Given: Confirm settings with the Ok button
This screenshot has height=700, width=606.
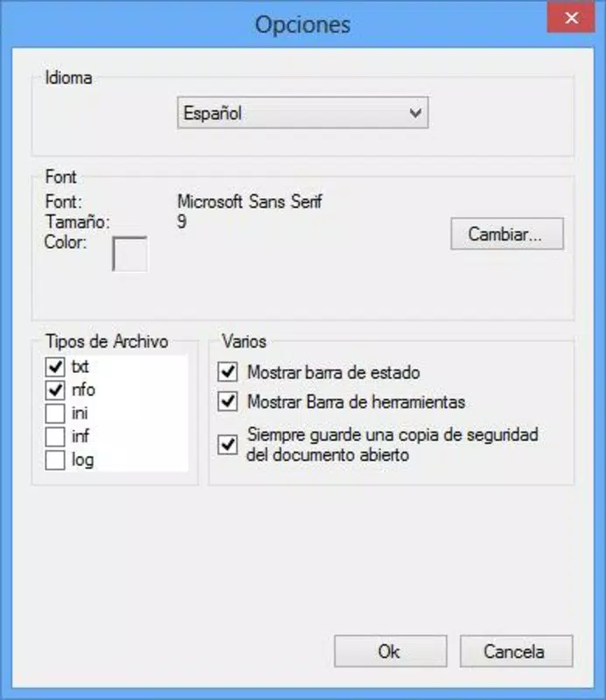Looking at the screenshot, I should (x=391, y=651).
